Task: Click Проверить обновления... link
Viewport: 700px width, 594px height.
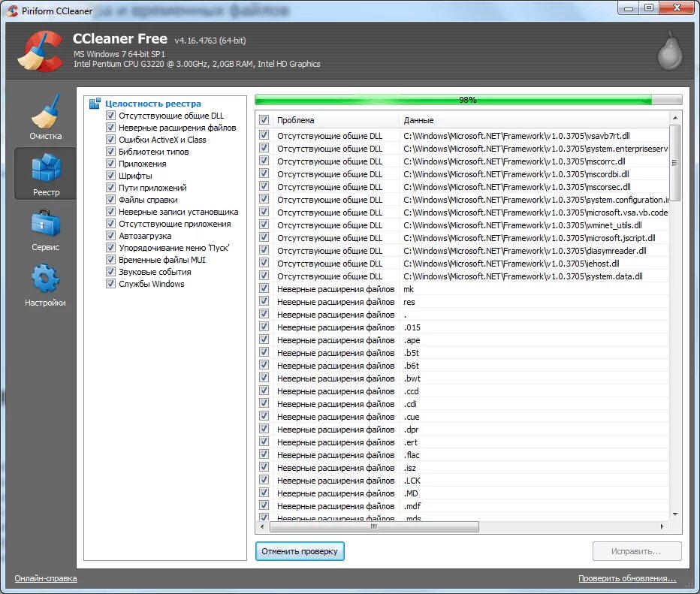Action: point(627,578)
